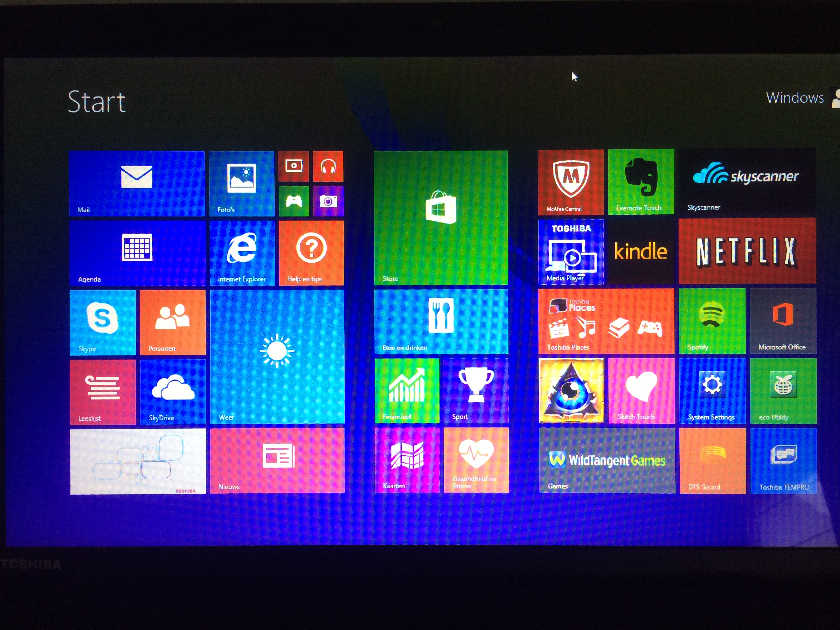The width and height of the screenshot is (840, 630).
Task: Open the Sport trophy tile
Action: [476, 391]
